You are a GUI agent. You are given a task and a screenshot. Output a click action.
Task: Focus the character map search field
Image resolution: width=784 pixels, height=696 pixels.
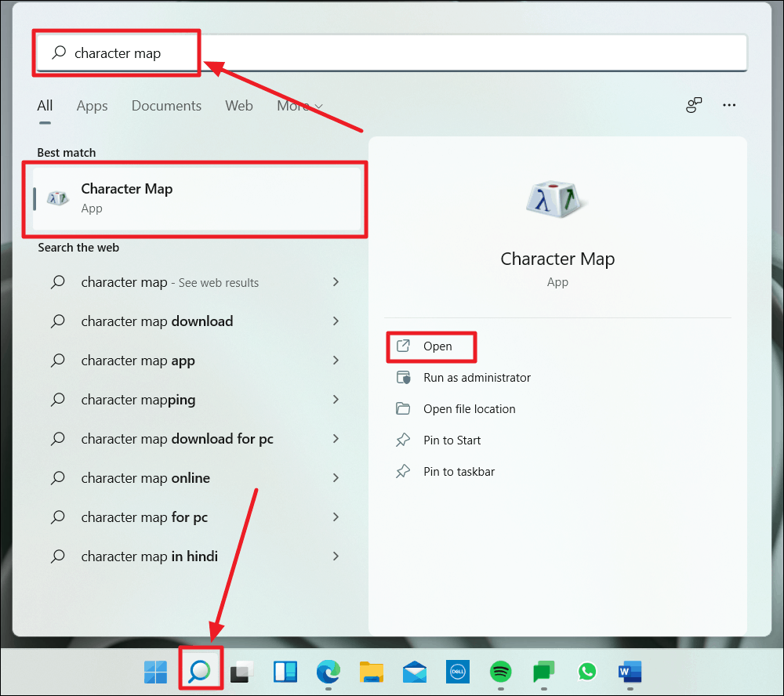pos(391,53)
